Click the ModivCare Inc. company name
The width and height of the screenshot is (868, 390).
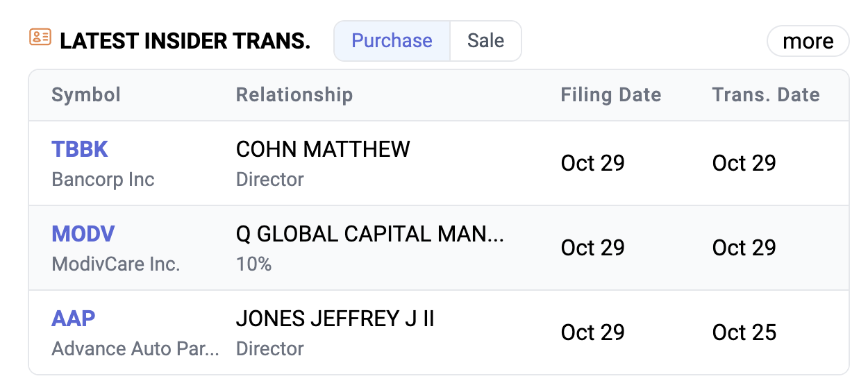116,264
